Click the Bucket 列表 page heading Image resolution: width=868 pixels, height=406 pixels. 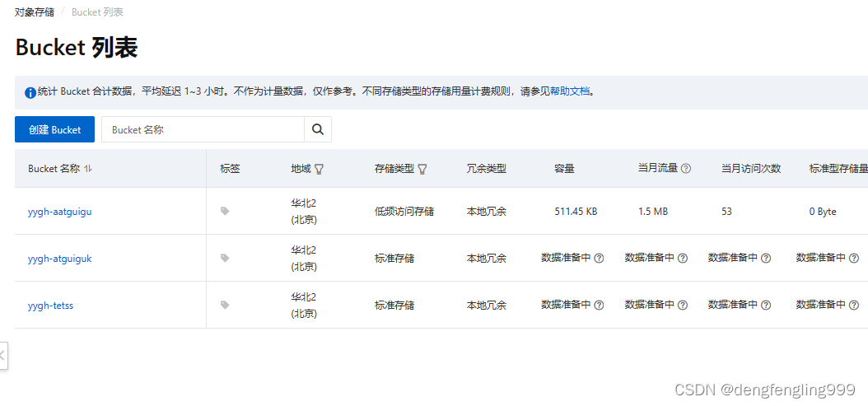(x=77, y=49)
